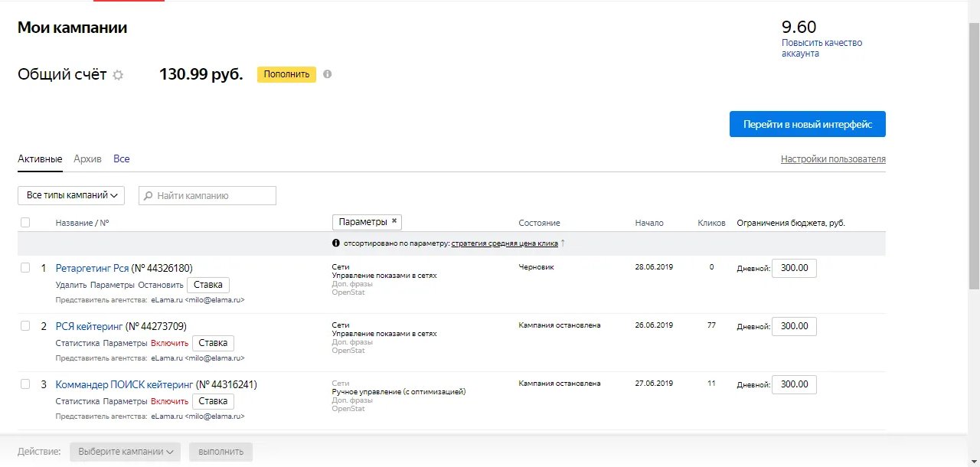Tick the Коммандер ПОИСК кейтеринг checkbox
The width and height of the screenshot is (980, 467).
(x=25, y=384)
